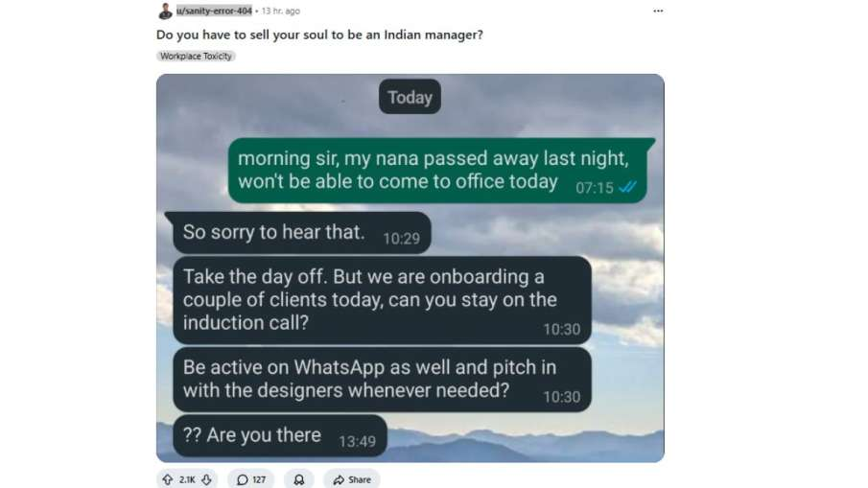Open the 127 comments
The image size is (868, 488).
[x=250, y=479]
